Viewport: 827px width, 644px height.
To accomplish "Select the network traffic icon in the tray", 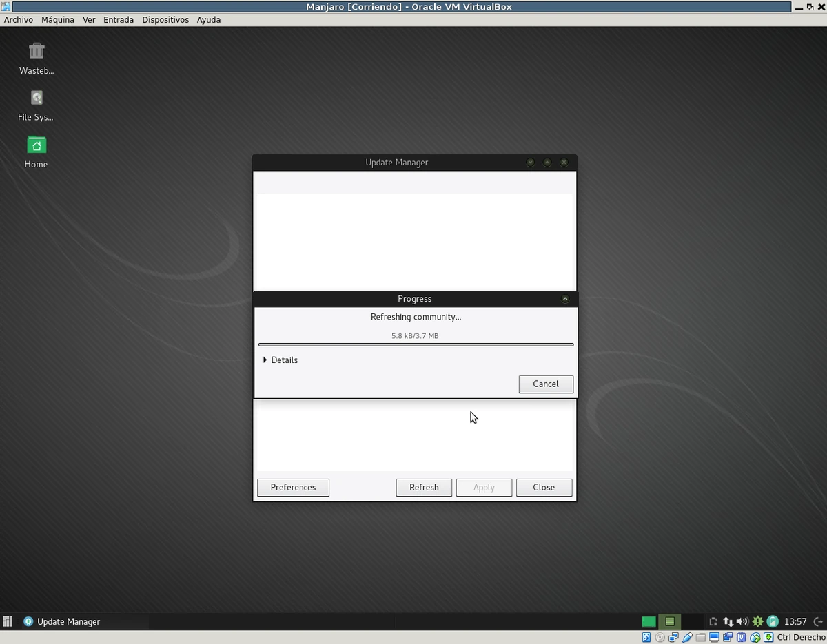I will (728, 621).
